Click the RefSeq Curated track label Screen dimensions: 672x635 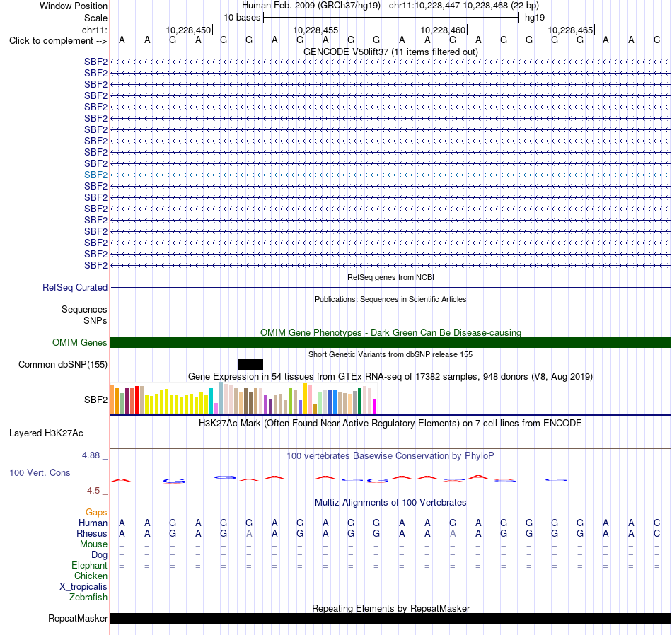pos(74,288)
